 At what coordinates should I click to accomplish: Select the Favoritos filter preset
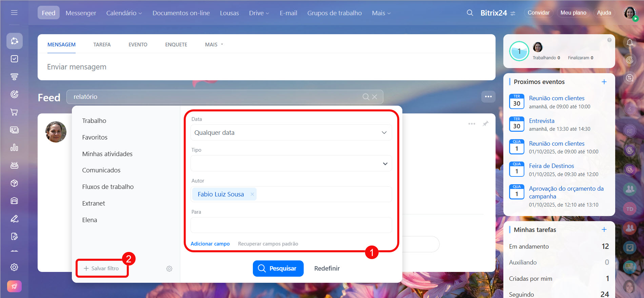point(95,137)
